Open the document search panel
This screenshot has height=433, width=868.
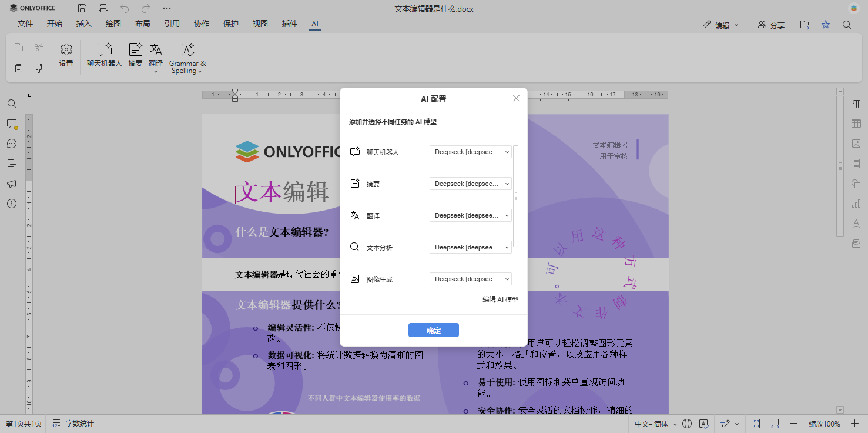click(11, 104)
